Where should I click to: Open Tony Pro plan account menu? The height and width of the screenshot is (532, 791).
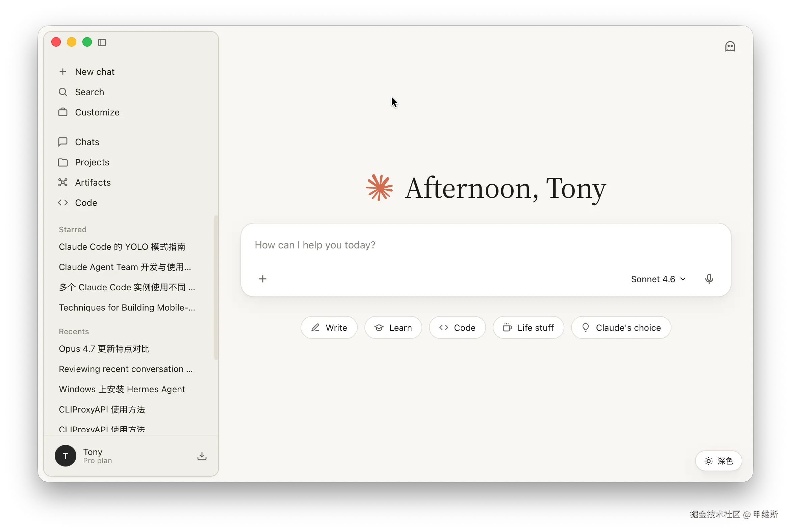click(97, 456)
